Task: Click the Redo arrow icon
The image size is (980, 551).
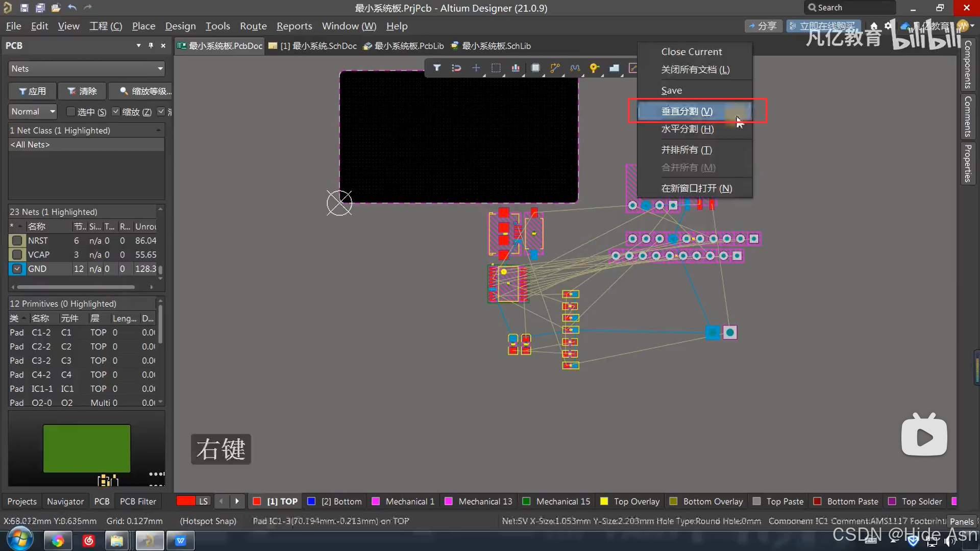Action: coord(88,8)
